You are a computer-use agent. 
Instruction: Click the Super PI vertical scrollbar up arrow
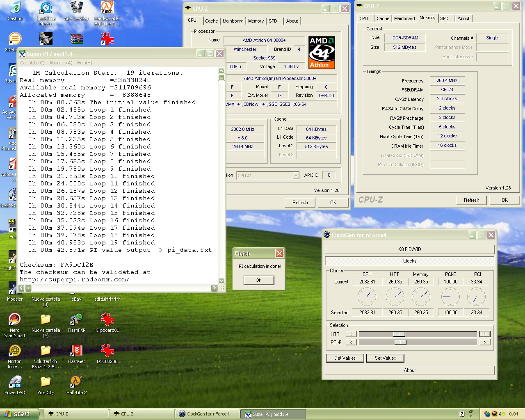point(221,71)
